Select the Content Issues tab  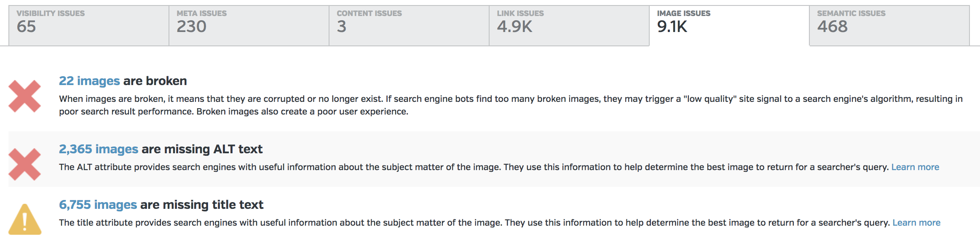(409, 25)
